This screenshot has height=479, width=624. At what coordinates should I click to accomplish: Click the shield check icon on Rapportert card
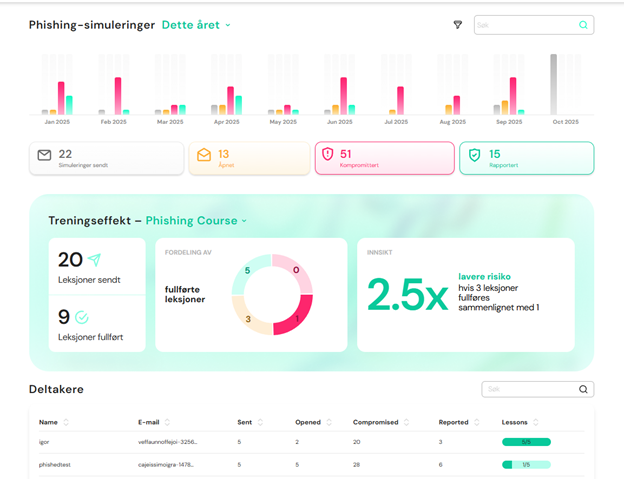tap(475, 155)
